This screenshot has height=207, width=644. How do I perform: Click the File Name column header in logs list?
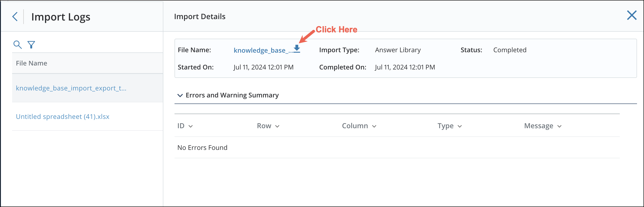tap(31, 63)
